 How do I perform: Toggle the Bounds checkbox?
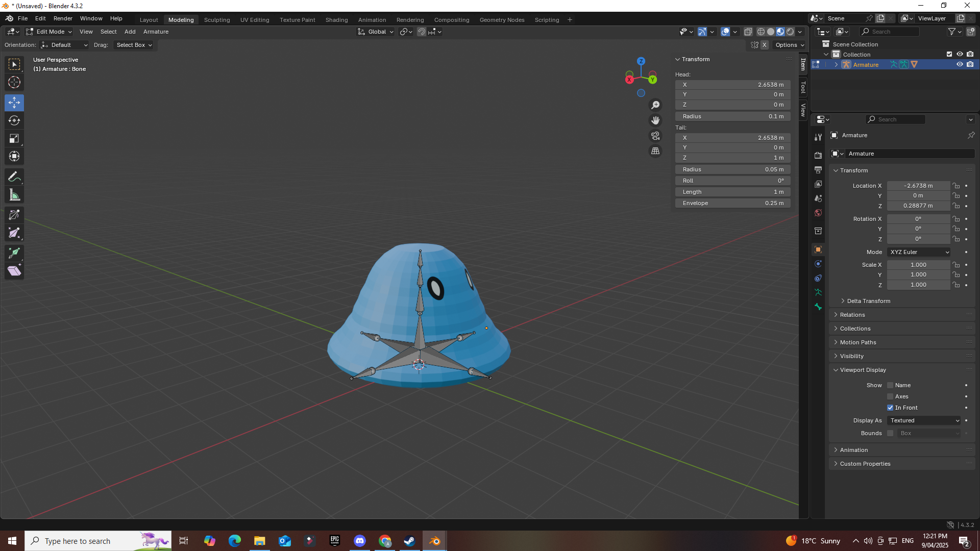pyautogui.click(x=890, y=433)
